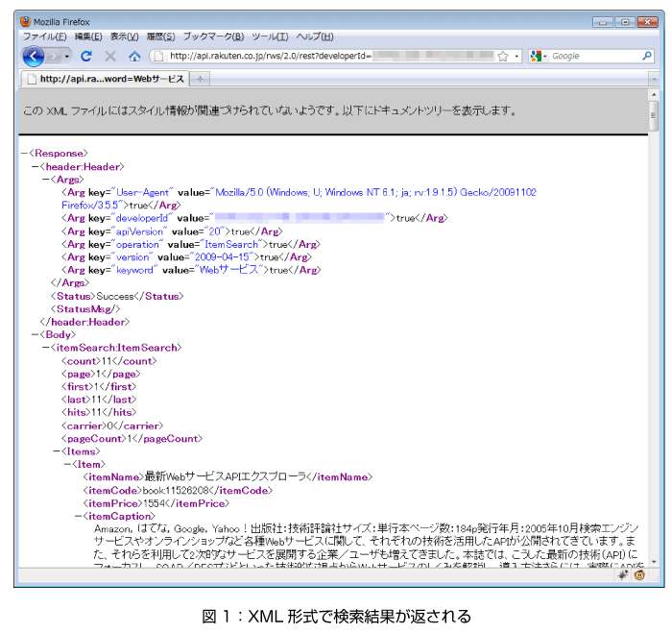Click the ItemSearch operation value
Image resolution: width=672 pixels, height=633 pixels.
click(231, 244)
